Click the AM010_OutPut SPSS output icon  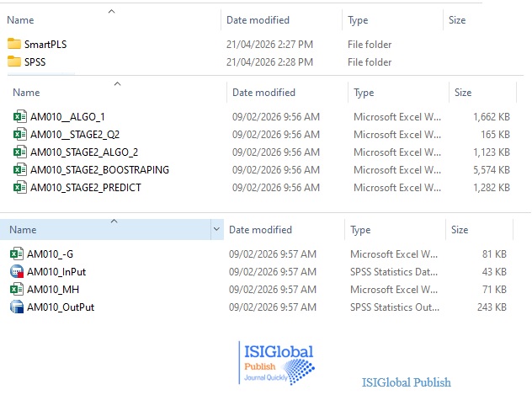pyautogui.click(x=17, y=307)
